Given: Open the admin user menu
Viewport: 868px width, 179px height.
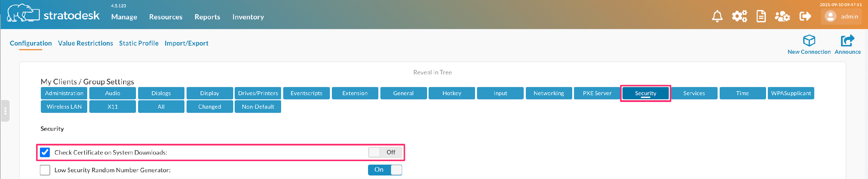Looking at the screenshot, I should 841,17.
